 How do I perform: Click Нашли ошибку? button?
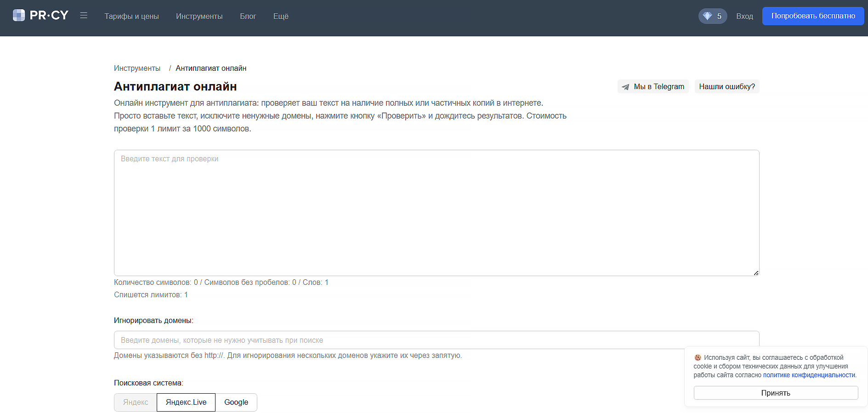[727, 86]
